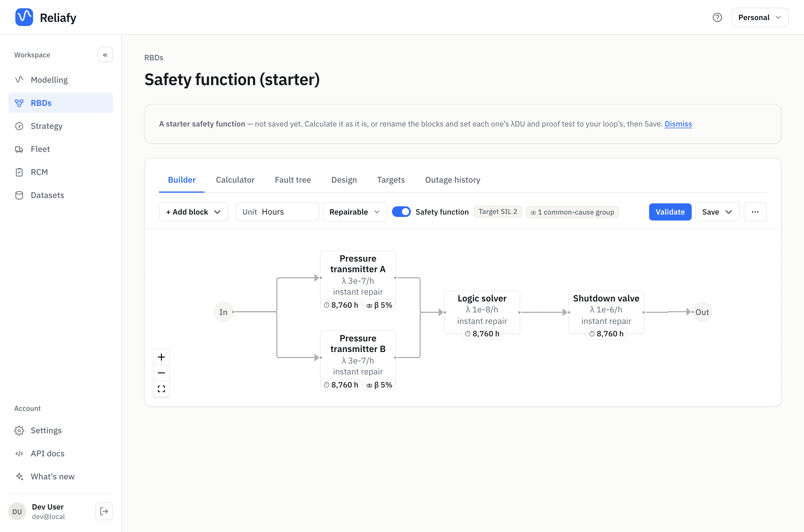
Task: Toggle the Safety function switch
Action: [x=401, y=212]
